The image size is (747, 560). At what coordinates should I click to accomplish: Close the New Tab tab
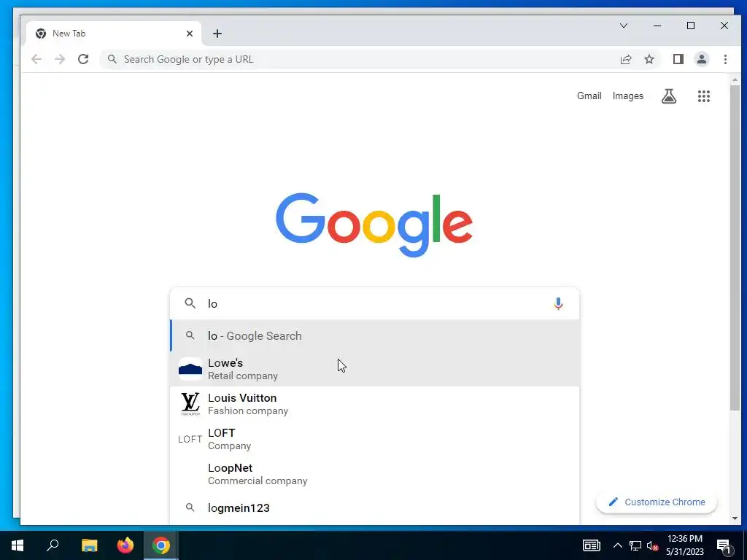[190, 34]
